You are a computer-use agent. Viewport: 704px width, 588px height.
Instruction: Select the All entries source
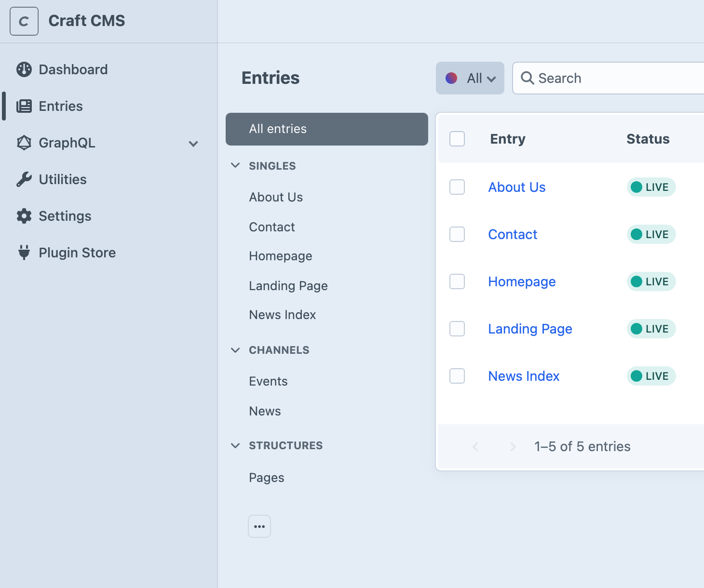click(327, 129)
